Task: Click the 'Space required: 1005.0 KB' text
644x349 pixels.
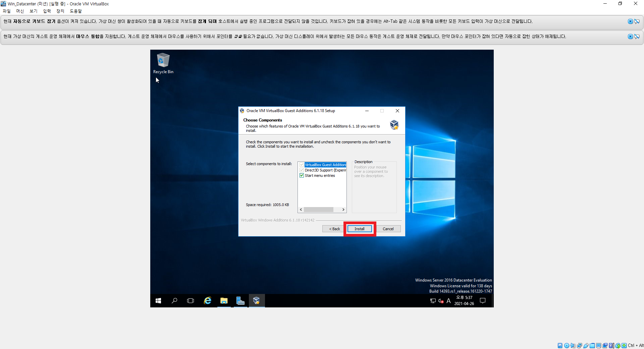Action: click(267, 205)
